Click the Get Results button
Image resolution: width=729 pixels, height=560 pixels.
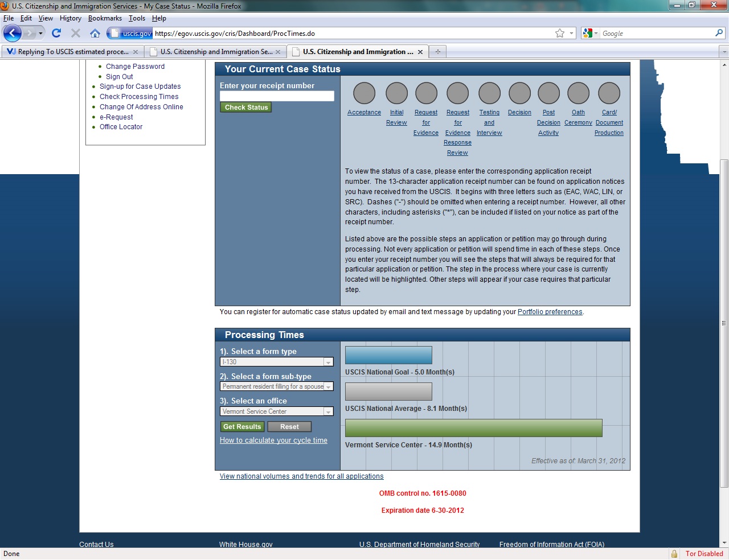pos(242,427)
